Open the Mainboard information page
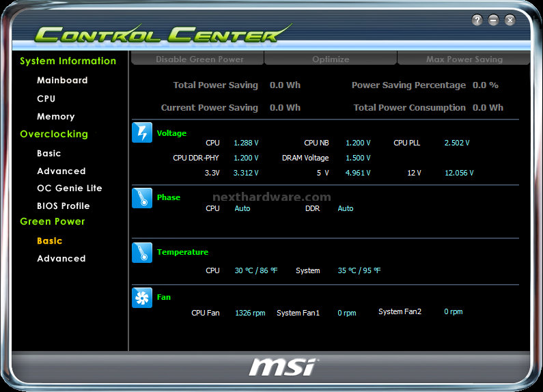This screenshot has width=543, height=392. [x=62, y=81]
